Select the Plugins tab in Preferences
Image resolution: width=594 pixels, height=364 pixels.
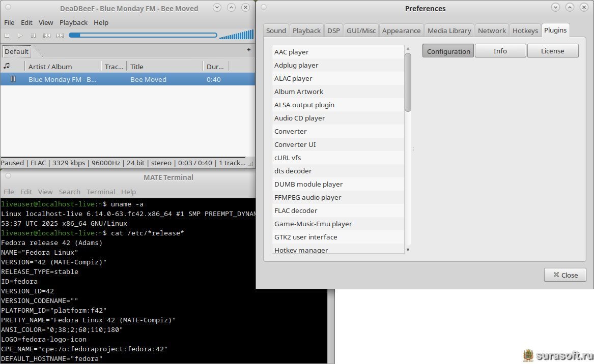555,31
